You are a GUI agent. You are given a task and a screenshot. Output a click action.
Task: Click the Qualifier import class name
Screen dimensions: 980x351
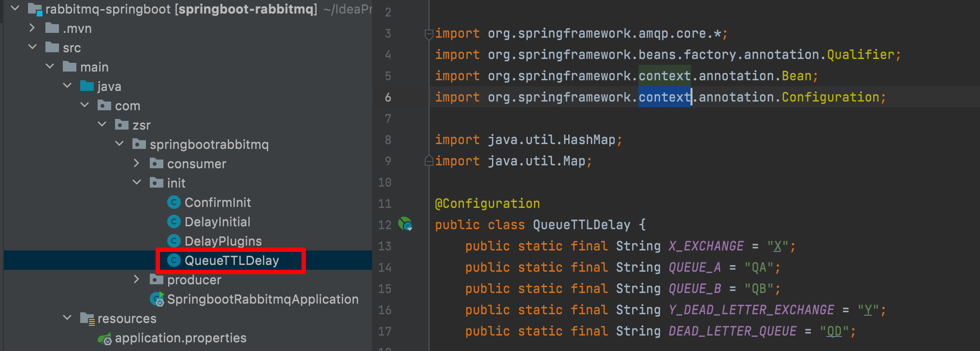tap(861, 55)
